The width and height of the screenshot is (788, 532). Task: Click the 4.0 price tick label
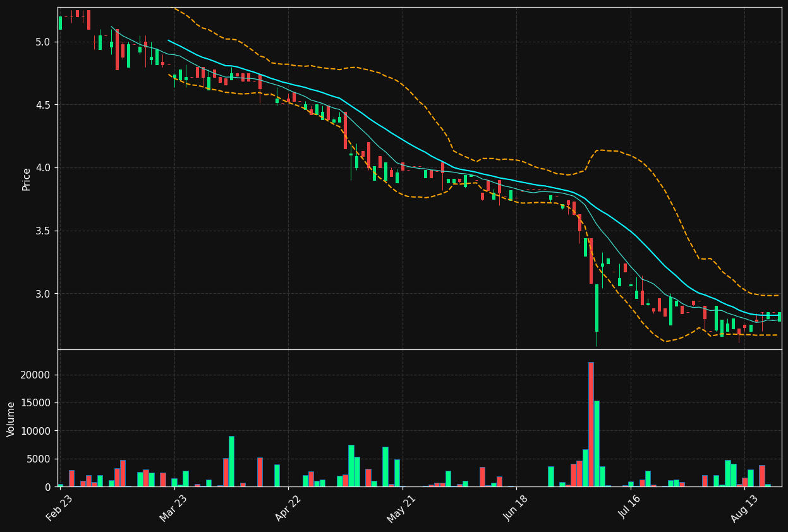(43, 168)
